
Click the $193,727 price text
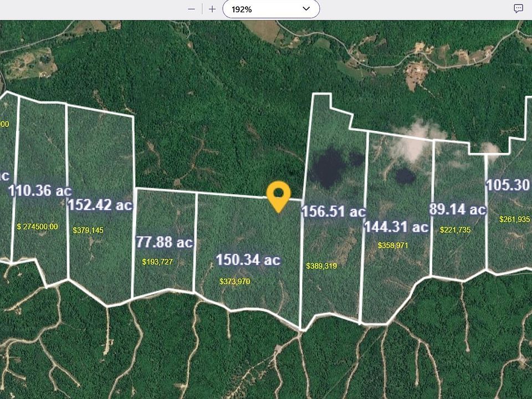157,262
